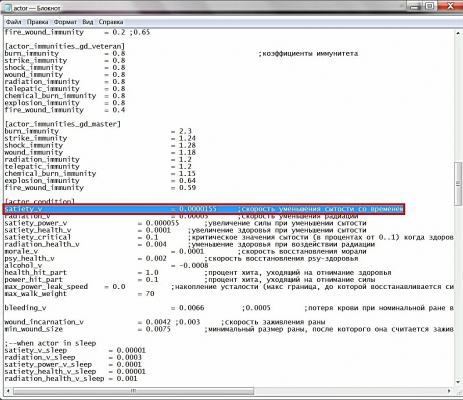
Task: Click the morale_v line
Action: point(186,251)
